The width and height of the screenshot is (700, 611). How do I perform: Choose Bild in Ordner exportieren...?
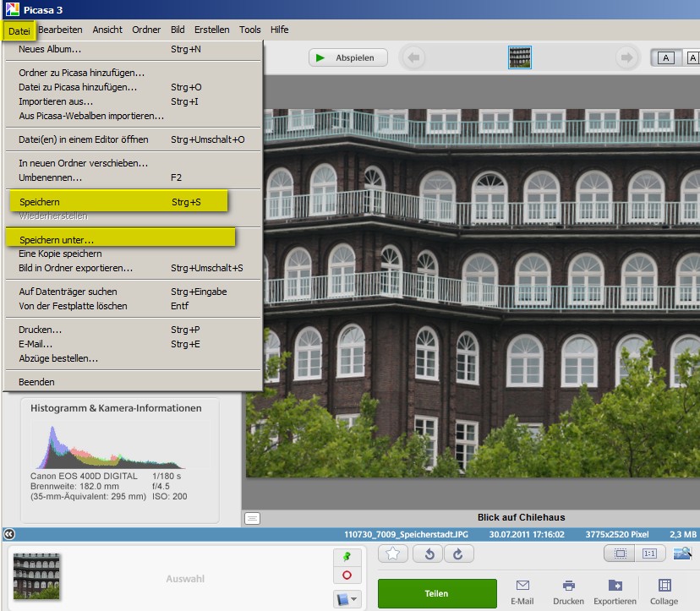pyautogui.click(x=76, y=268)
